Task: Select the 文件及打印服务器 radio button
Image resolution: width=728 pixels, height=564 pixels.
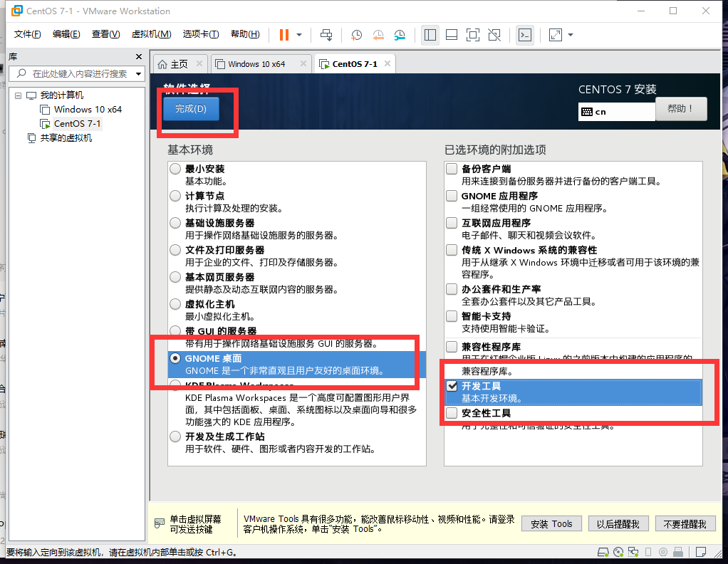Action: 175,250
